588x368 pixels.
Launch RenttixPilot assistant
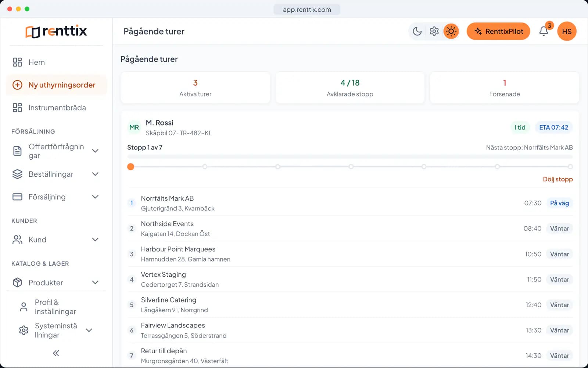tap(498, 31)
